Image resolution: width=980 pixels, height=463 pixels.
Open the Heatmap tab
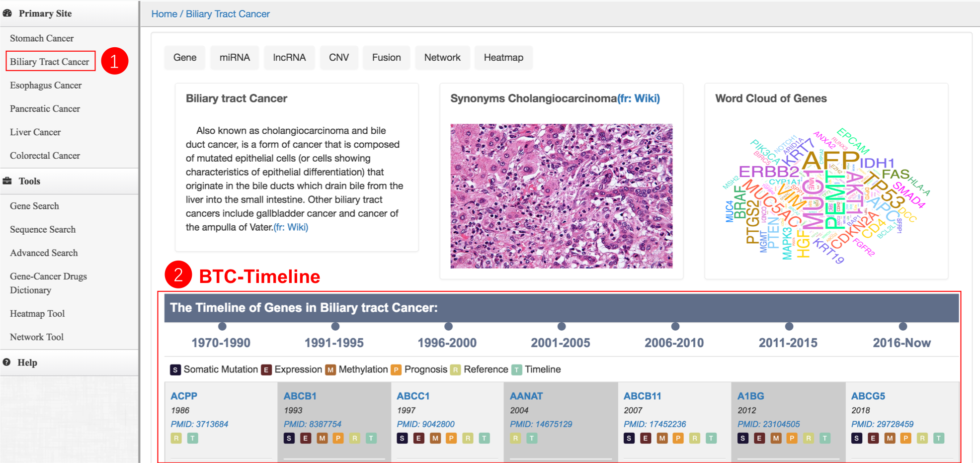tap(503, 58)
